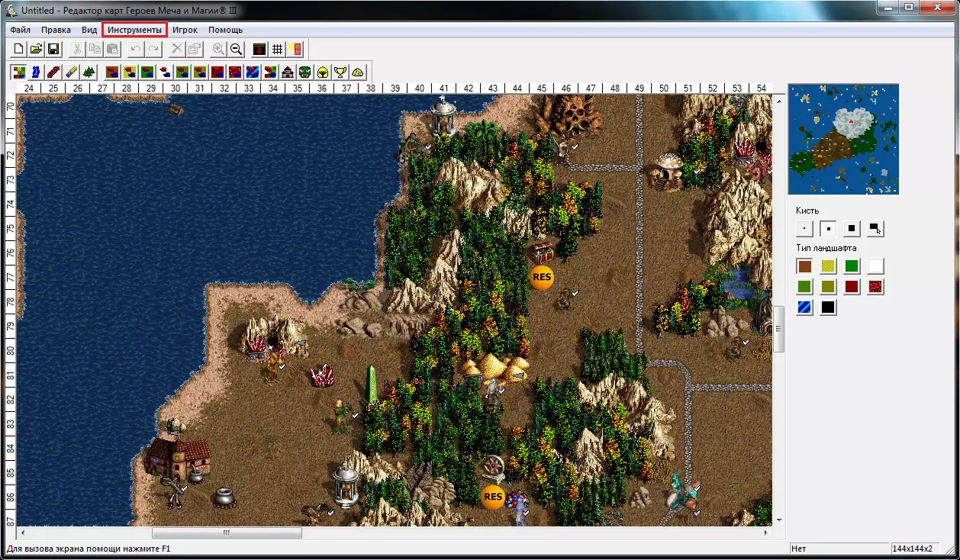Select the RES random resource below treasure chest
Image resolution: width=960 pixels, height=560 pixels.
coord(542,277)
